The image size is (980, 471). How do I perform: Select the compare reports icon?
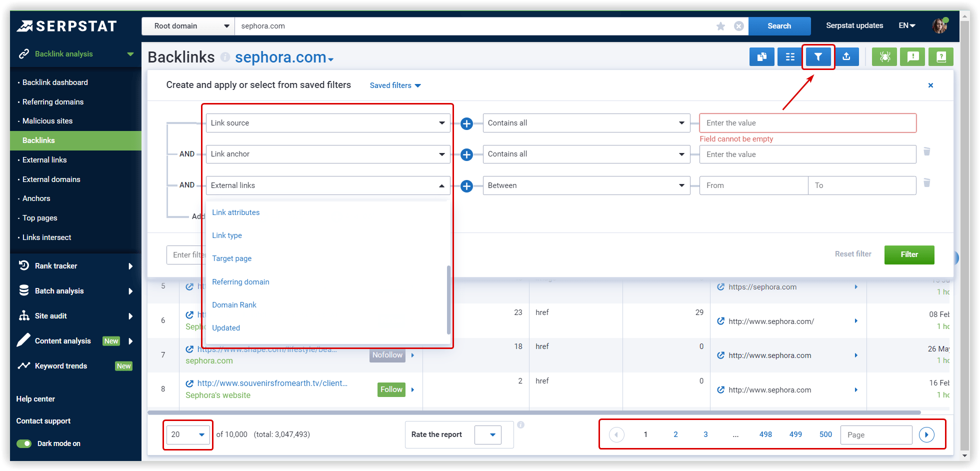click(x=761, y=56)
